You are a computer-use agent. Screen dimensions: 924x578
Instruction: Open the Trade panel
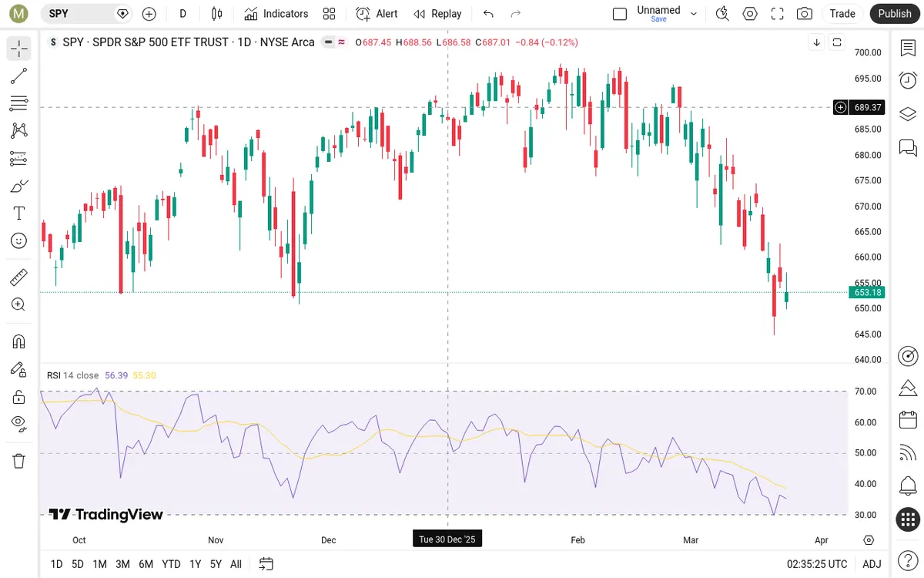coord(842,13)
